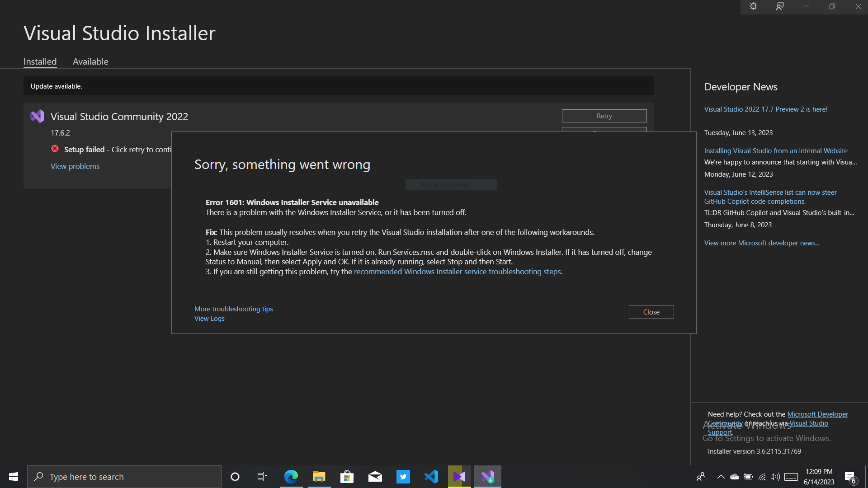Switch to the Available tab

(90, 61)
